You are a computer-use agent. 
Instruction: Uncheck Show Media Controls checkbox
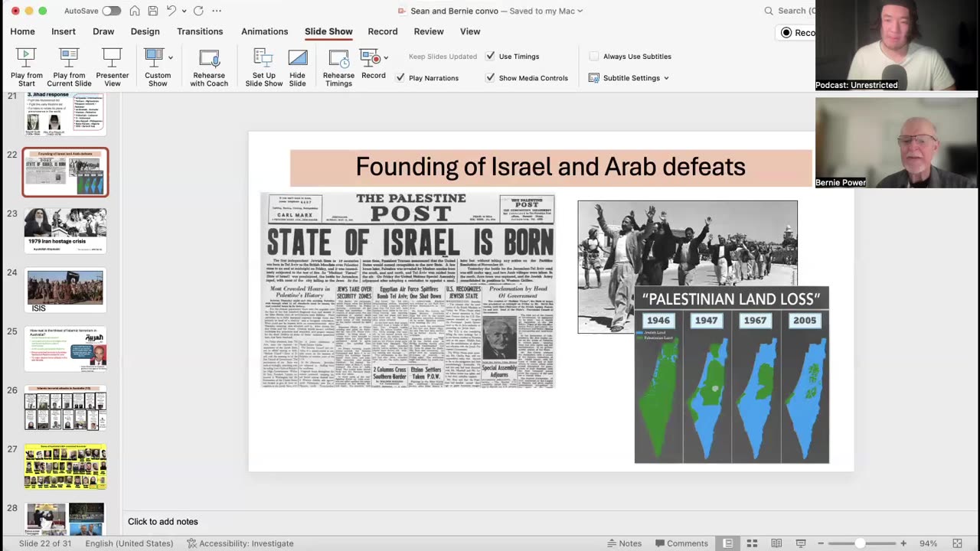[490, 77]
